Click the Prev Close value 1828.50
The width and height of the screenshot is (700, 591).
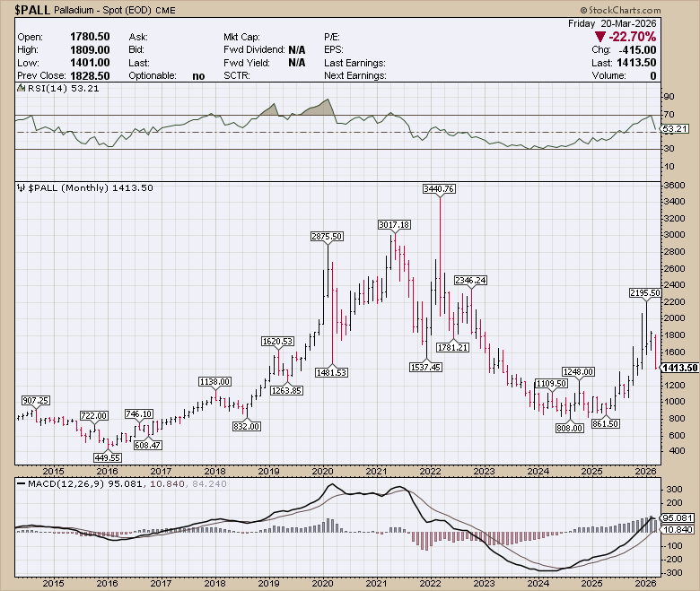click(x=90, y=75)
